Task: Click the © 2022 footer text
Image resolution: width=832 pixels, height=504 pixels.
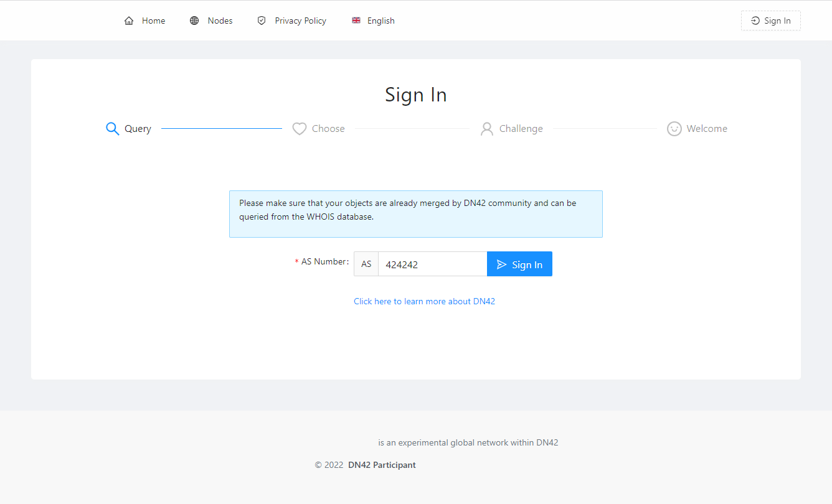Action: pos(329,465)
